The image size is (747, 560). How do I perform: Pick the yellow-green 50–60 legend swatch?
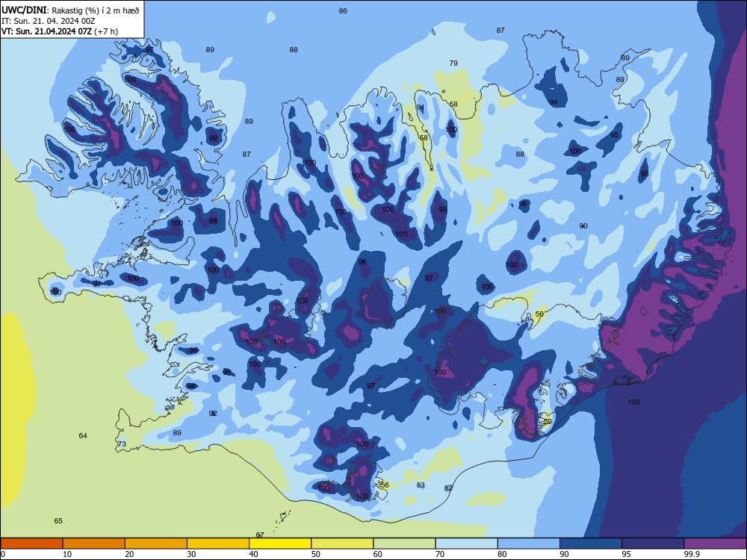(x=342, y=544)
